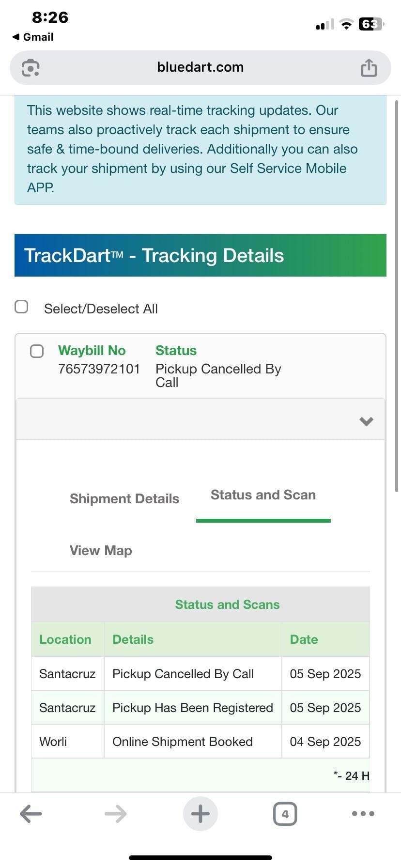Open the three-dot browser menu
401x868 pixels.
click(x=363, y=814)
